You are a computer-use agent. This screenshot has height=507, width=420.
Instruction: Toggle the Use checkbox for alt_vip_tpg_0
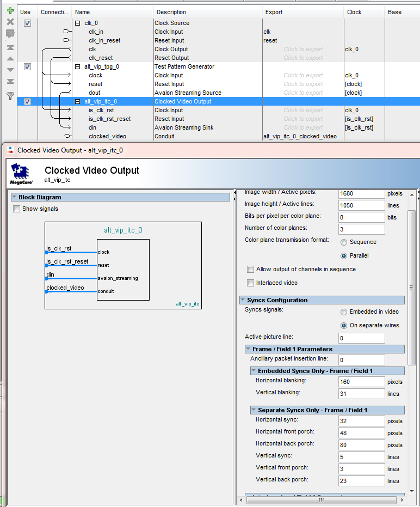27,66
